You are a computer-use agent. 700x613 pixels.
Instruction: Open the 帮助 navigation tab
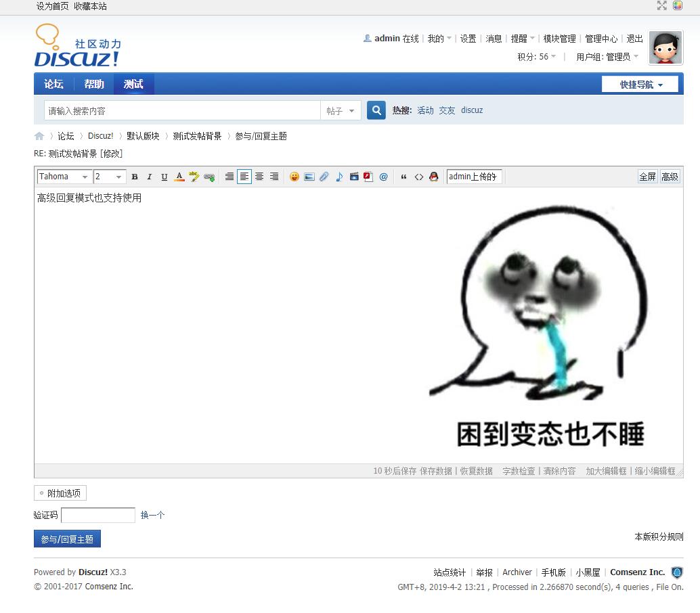93,84
